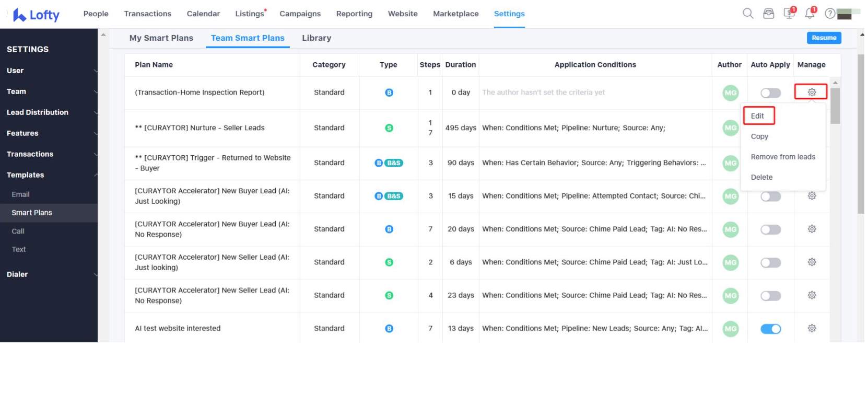Click the help question mark icon
This screenshot has height=416, width=868.
point(829,14)
